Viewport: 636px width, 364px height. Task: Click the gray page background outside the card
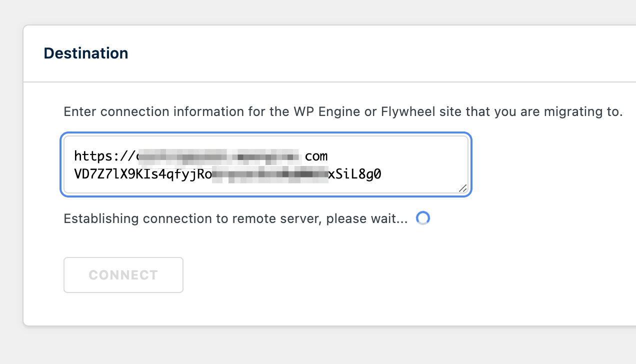[318, 346]
